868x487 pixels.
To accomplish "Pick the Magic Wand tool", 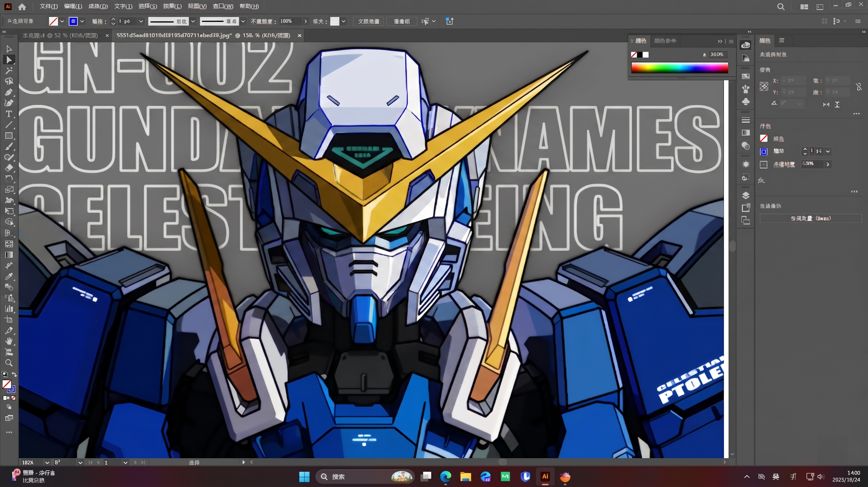I will click(9, 71).
